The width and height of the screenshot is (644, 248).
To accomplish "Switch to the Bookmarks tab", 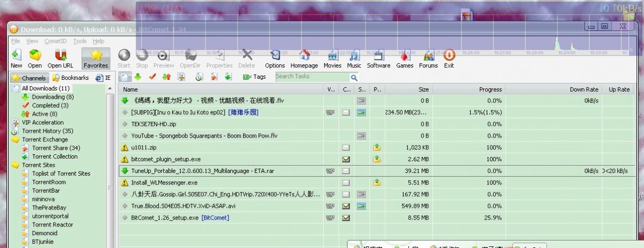I will 71,78.
